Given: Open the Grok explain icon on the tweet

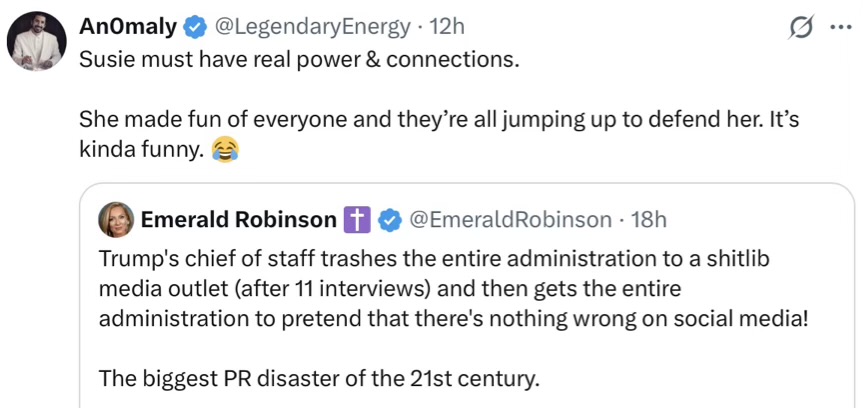Looking at the screenshot, I should pos(800,29).
